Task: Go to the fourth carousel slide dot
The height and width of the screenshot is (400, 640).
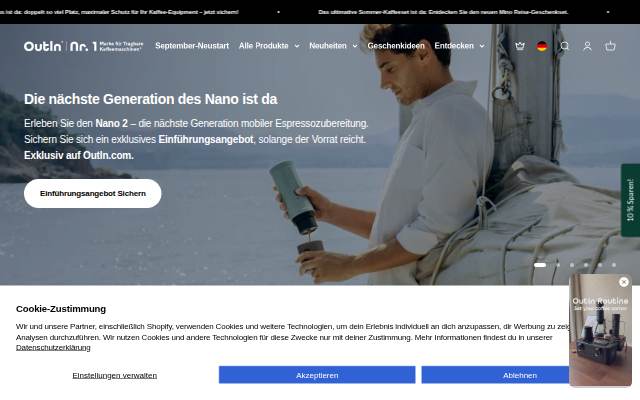Action: coord(586,265)
